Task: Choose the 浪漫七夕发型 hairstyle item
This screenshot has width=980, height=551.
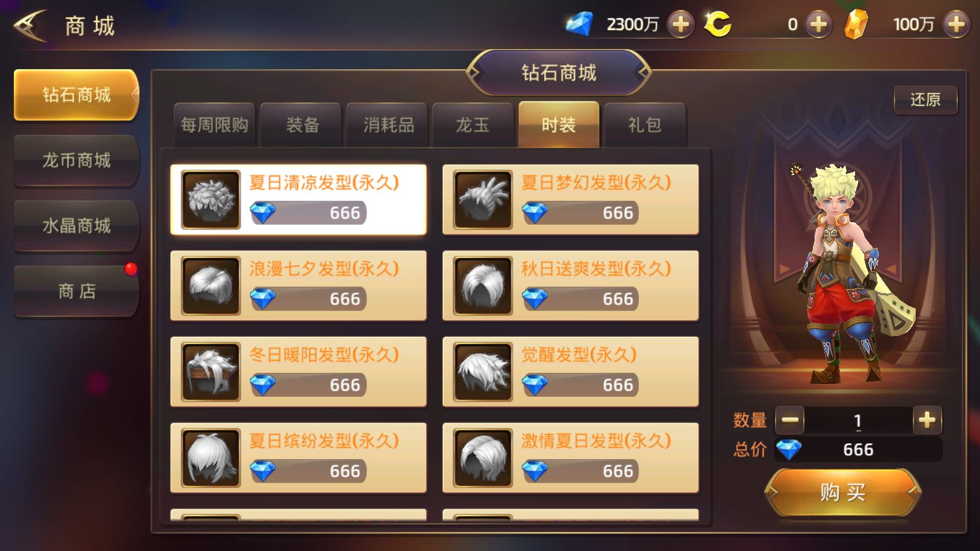Action: coord(298,285)
